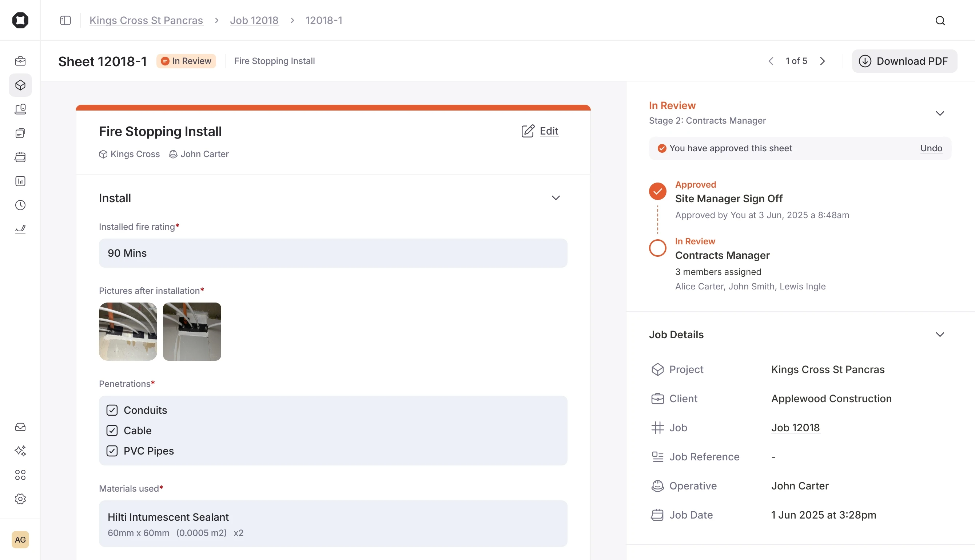The width and height of the screenshot is (975, 560).
Task: Uncheck PVC Pipes in Penetrations
Action: 112,451
